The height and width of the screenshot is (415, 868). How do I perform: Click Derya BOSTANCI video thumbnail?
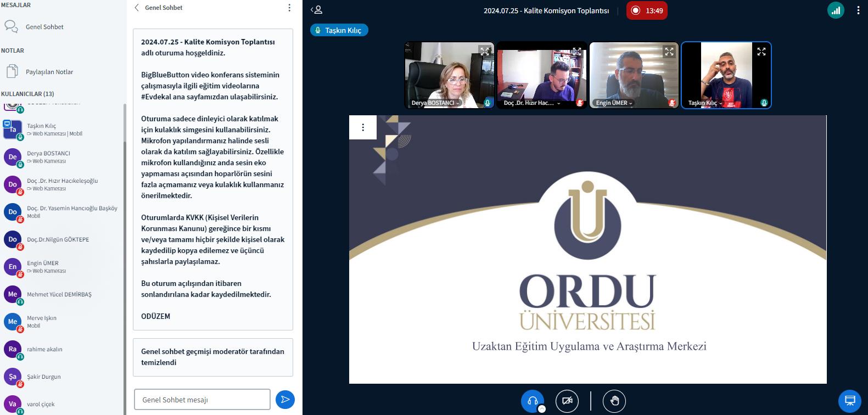[449, 75]
